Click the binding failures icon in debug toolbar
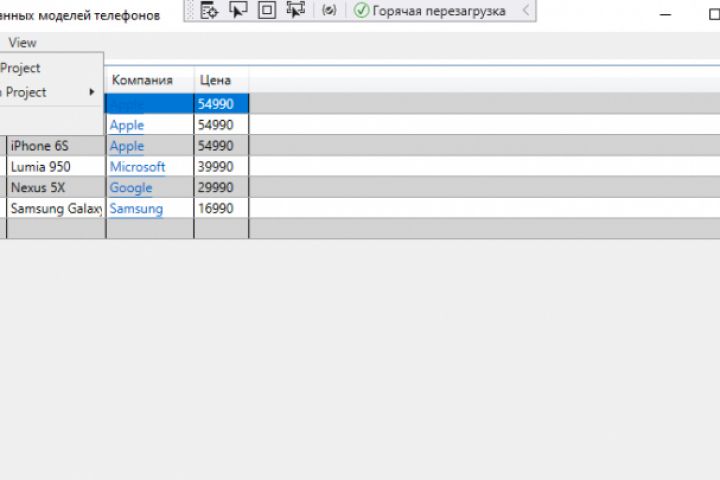 pyautogui.click(x=329, y=10)
